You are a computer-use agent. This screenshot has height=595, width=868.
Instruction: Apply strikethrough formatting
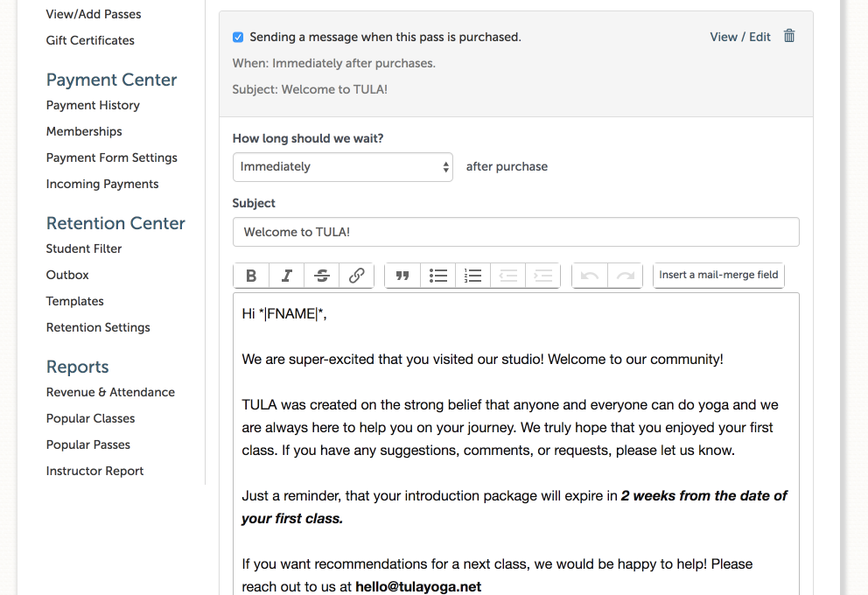click(322, 276)
